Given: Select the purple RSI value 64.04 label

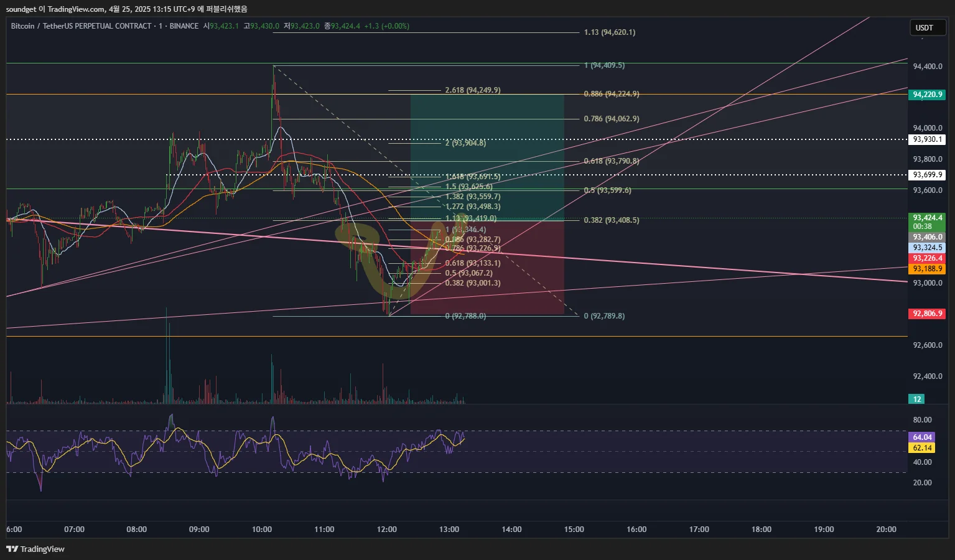Looking at the screenshot, I should [922, 437].
